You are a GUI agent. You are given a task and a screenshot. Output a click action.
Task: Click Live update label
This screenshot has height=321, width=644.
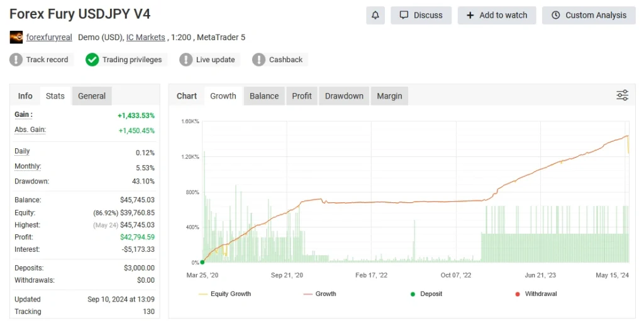coord(216,60)
